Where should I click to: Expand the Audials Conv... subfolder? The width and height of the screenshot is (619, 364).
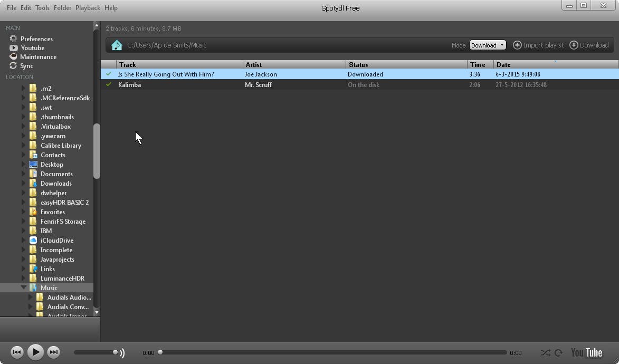[x=31, y=306]
